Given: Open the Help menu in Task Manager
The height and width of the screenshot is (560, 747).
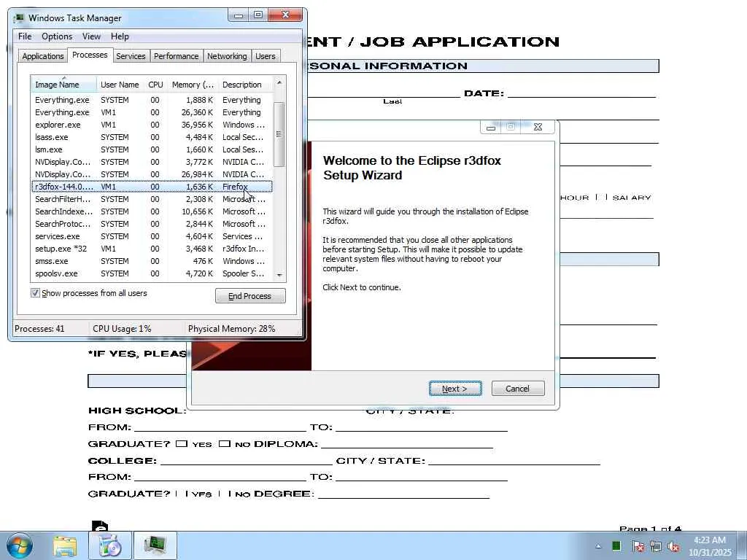Looking at the screenshot, I should (x=120, y=36).
